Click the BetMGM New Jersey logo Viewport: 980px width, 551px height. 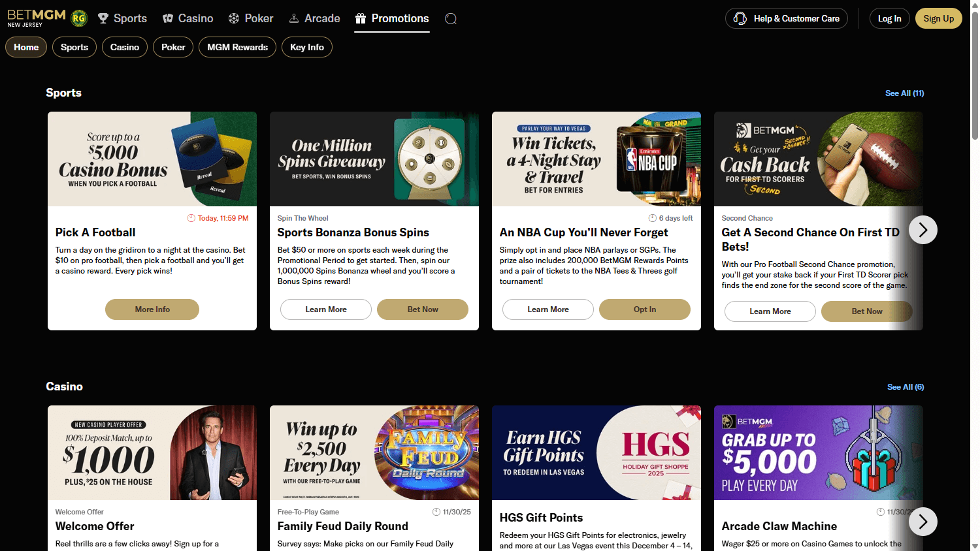point(36,18)
